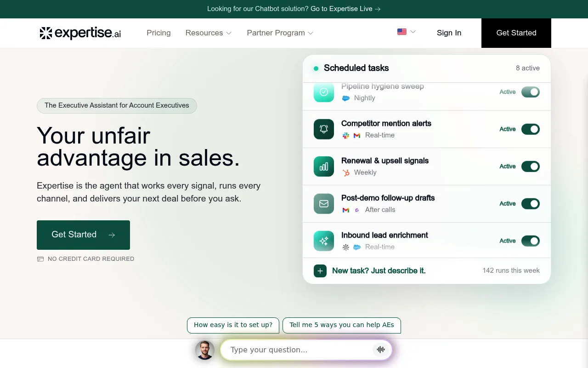Click the Slack icon under Competitor mention alerts

[346, 135]
